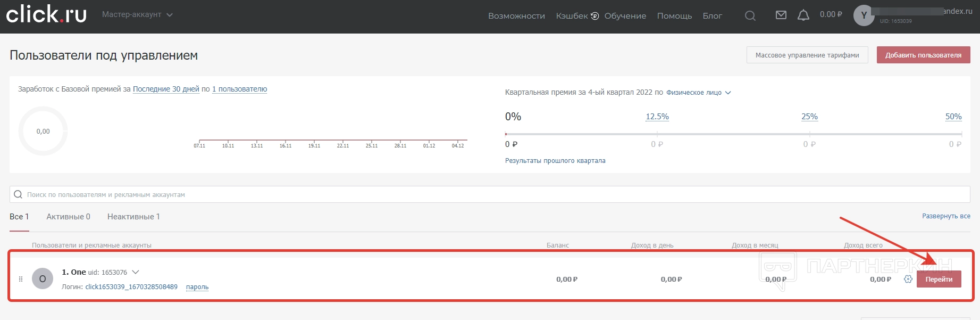The width and height of the screenshot is (980, 320).
Task: Click the Массовое управление тарифами button
Action: click(807, 55)
